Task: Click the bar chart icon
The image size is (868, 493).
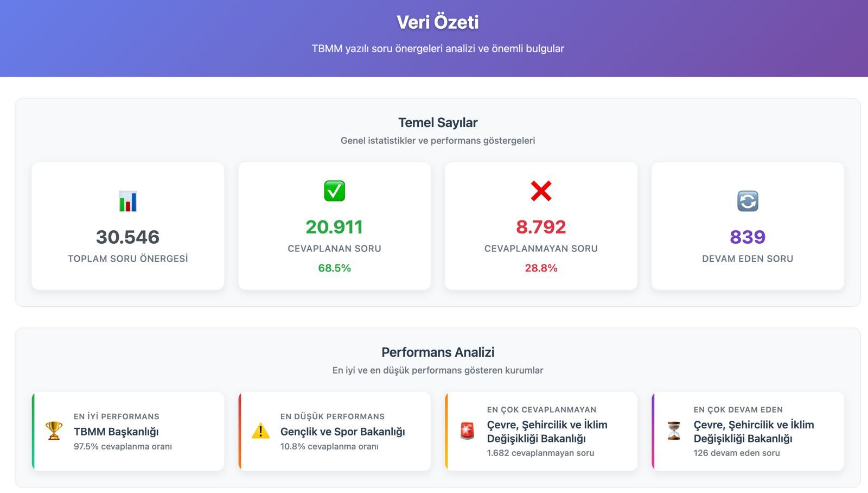Action: coord(128,201)
